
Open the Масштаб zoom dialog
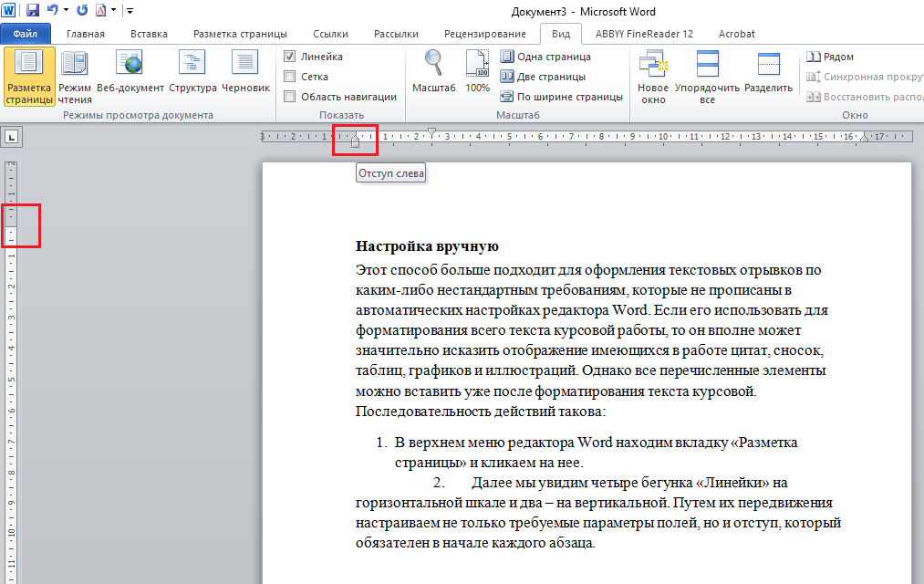(433, 71)
